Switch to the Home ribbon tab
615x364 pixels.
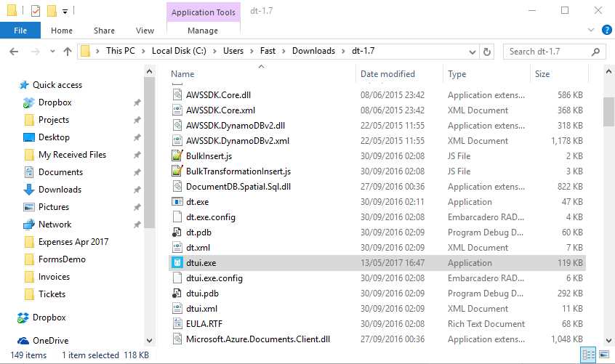pos(62,31)
